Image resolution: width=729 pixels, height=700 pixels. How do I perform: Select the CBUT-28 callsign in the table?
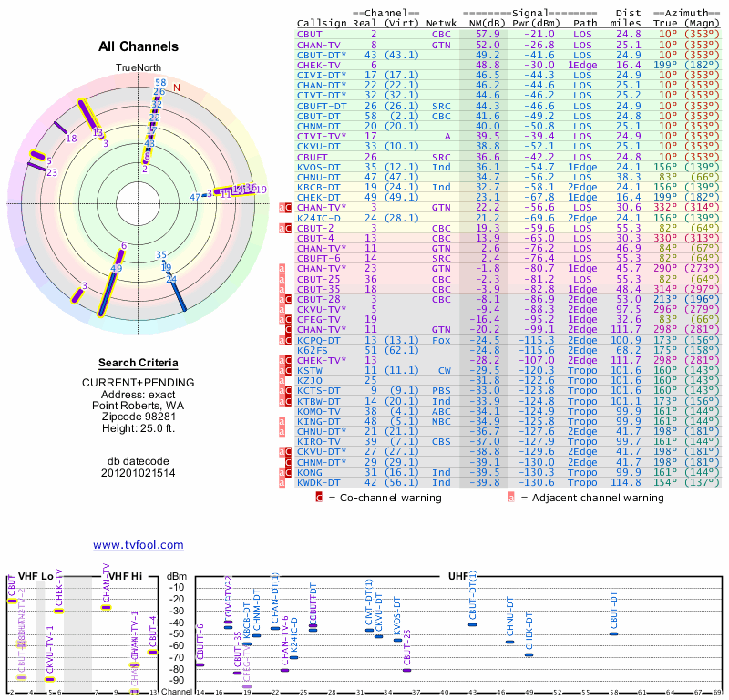click(x=318, y=300)
